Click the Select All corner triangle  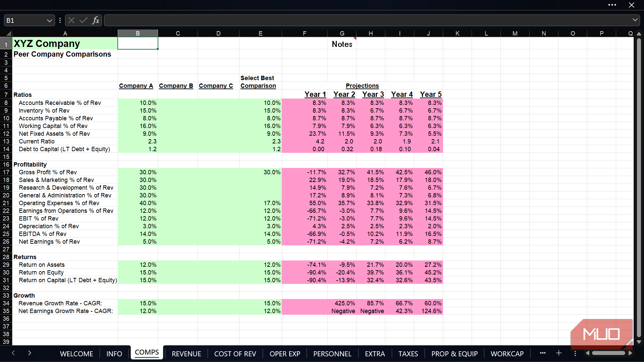8,33
